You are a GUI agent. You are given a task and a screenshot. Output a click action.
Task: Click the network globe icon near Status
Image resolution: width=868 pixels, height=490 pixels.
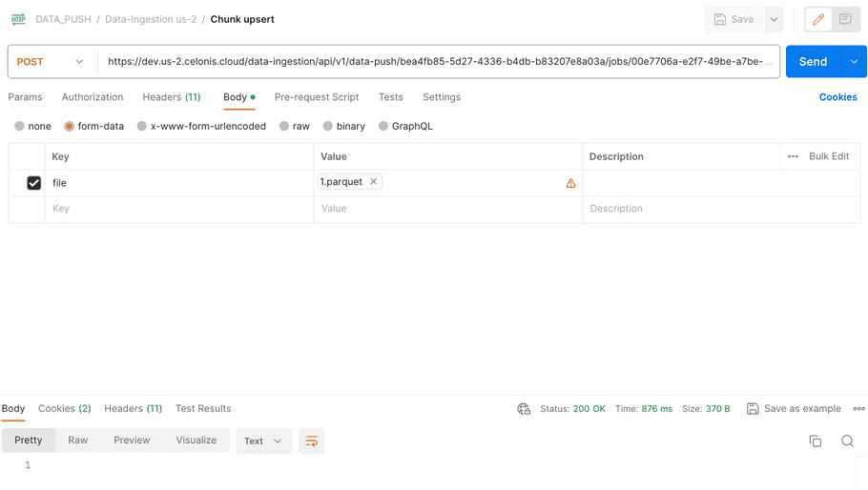524,409
